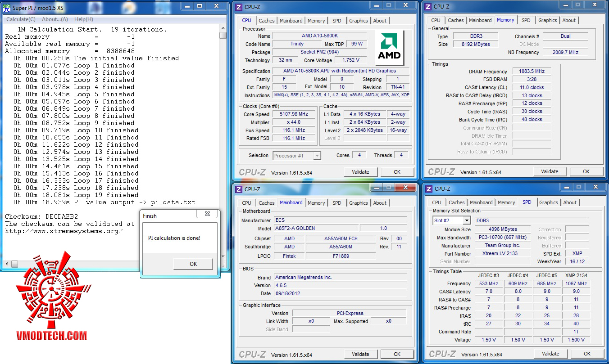Click the Super PI title bar icon

point(7,8)
